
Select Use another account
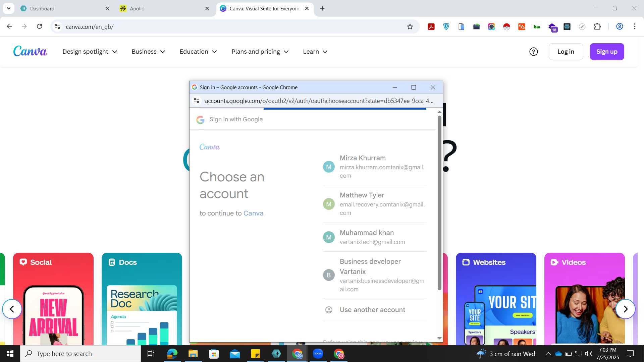(x=374, y=310)
